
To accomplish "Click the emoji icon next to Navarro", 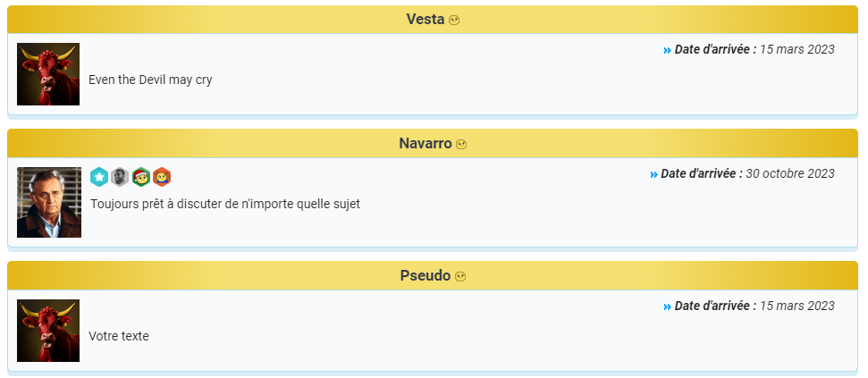I will (x=461, y=145).
